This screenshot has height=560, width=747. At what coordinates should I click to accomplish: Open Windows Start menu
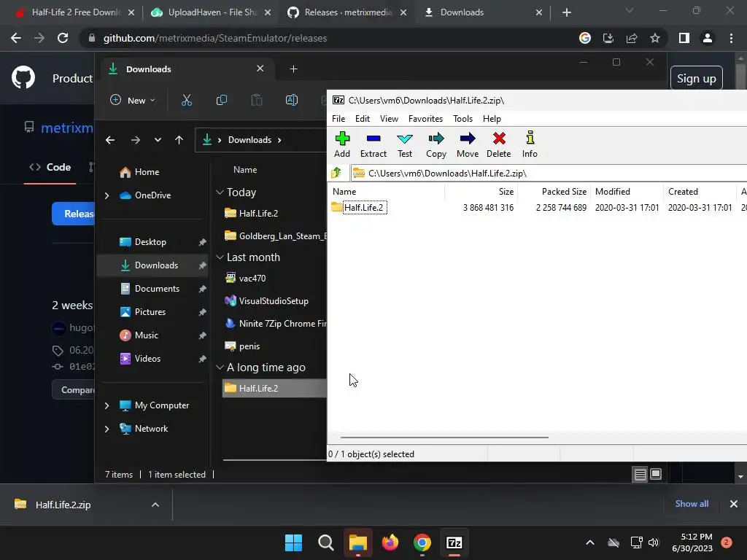click(293, 542)
